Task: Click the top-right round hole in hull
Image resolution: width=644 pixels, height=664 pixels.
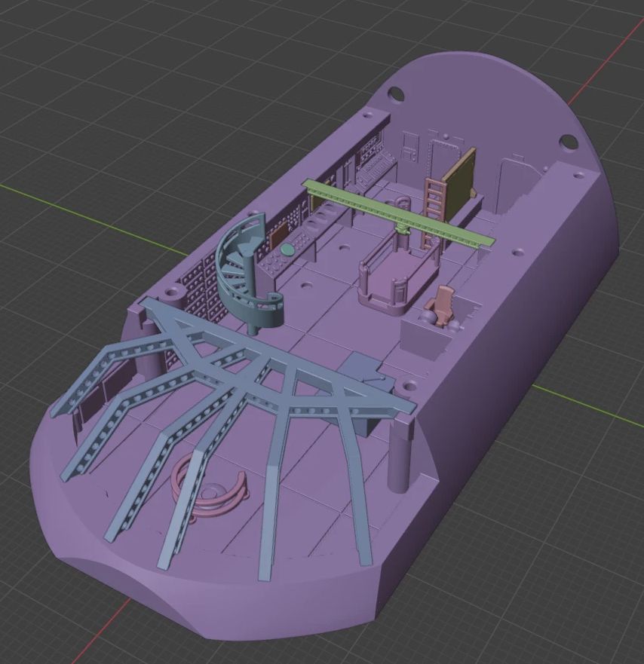Action: [568, 142]
